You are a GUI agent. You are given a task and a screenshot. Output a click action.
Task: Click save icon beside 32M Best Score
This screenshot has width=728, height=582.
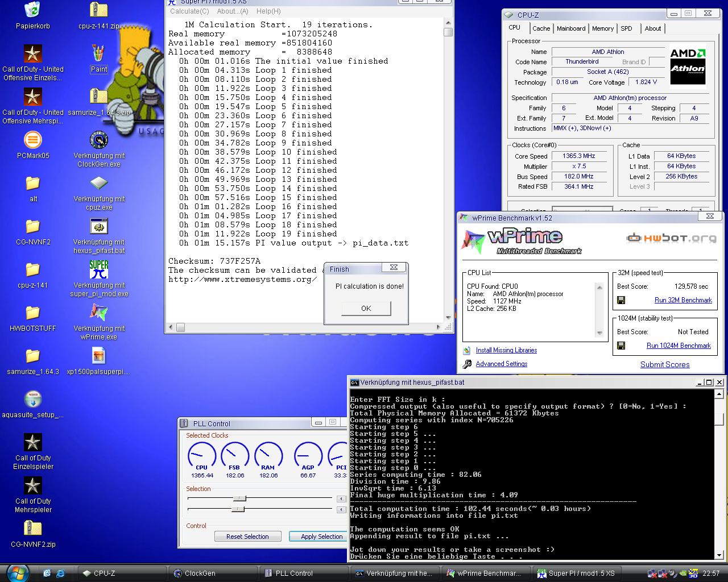tap(621, 300)
